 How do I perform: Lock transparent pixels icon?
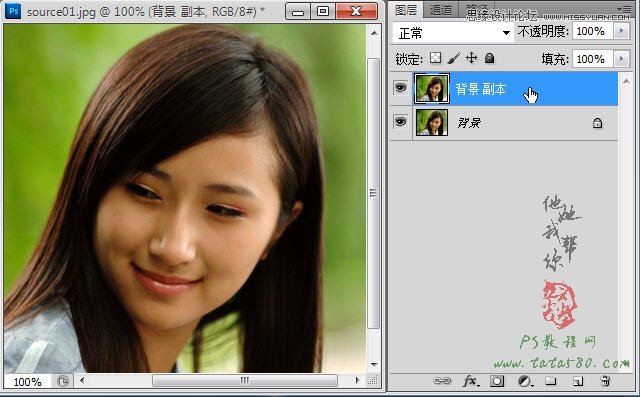tap(436, 58)
